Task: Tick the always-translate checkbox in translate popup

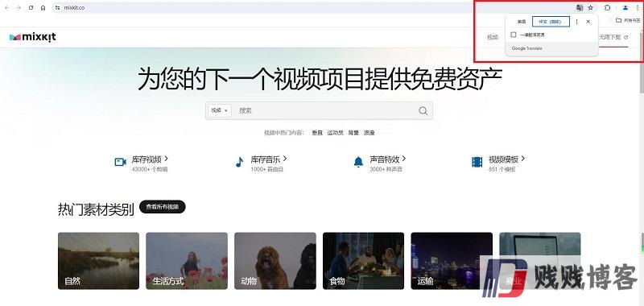Action: [514, 35]
